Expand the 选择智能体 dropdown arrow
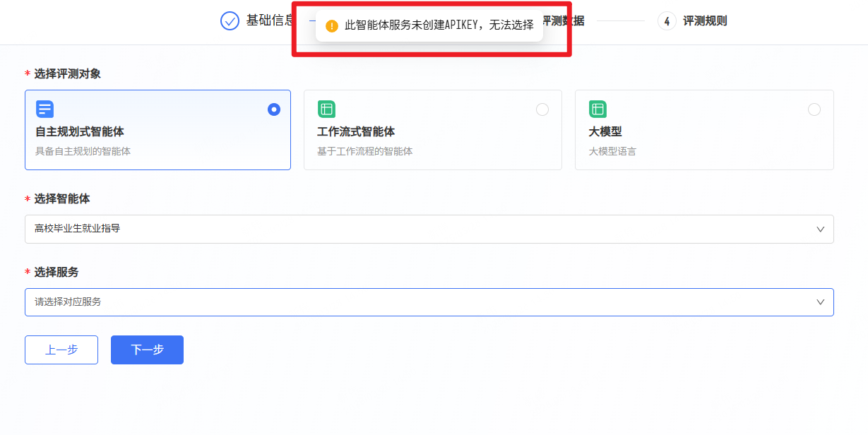The height and width of the screenshot is (435, 868). 821,229
